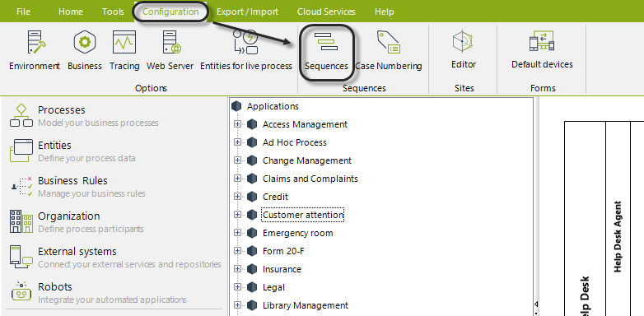
Task: Expand the Library Management node
Action: [x=237, y=305]
